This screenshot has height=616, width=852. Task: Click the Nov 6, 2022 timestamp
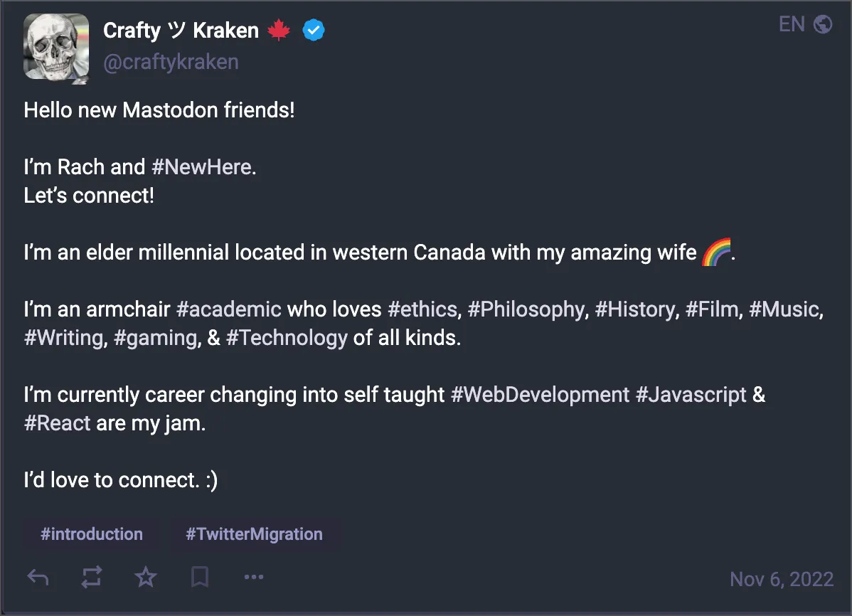[782, 579]
